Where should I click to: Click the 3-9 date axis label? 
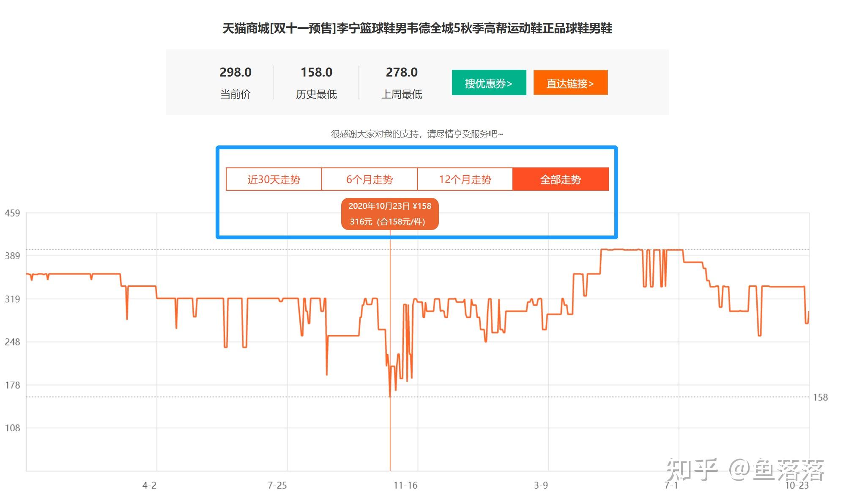click(x=541, y=485)
